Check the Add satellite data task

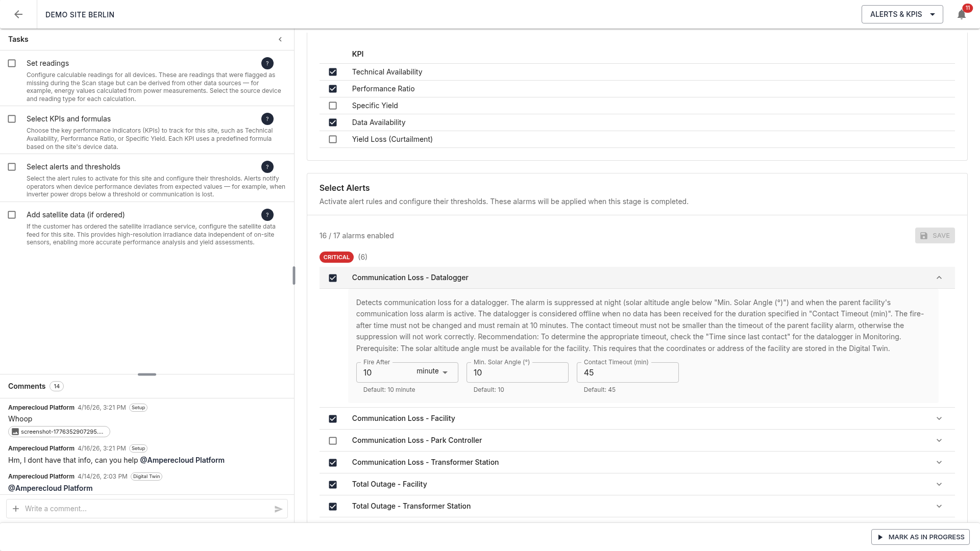(12, 215)
